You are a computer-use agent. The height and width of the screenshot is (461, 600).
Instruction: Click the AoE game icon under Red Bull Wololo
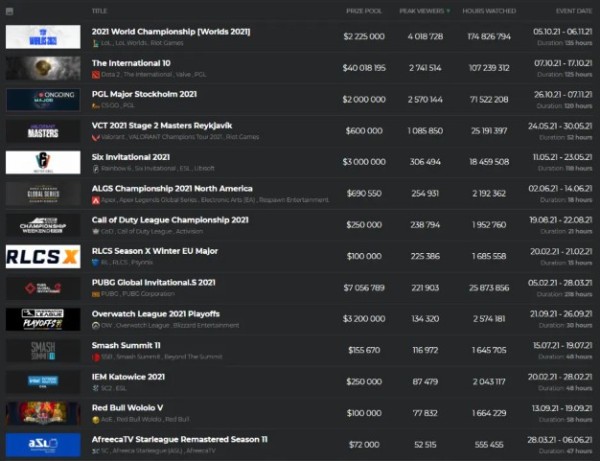coord(96,420)
